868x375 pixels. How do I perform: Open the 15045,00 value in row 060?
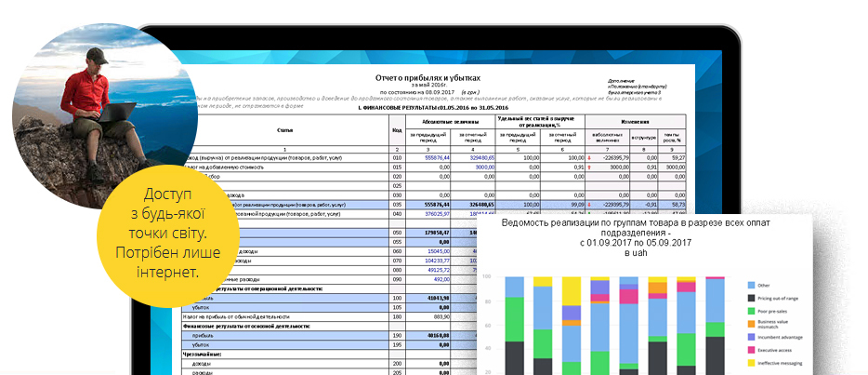pyautogui.click(x=439, y=250)
